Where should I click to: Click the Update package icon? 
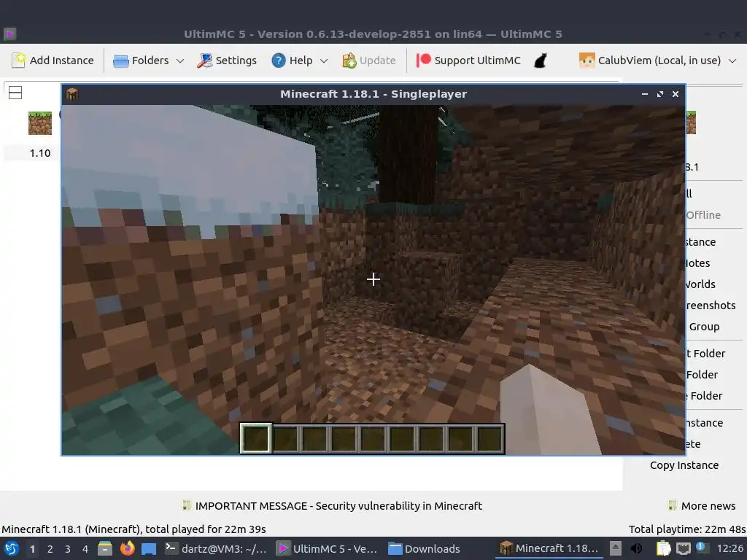coord(349,61)
